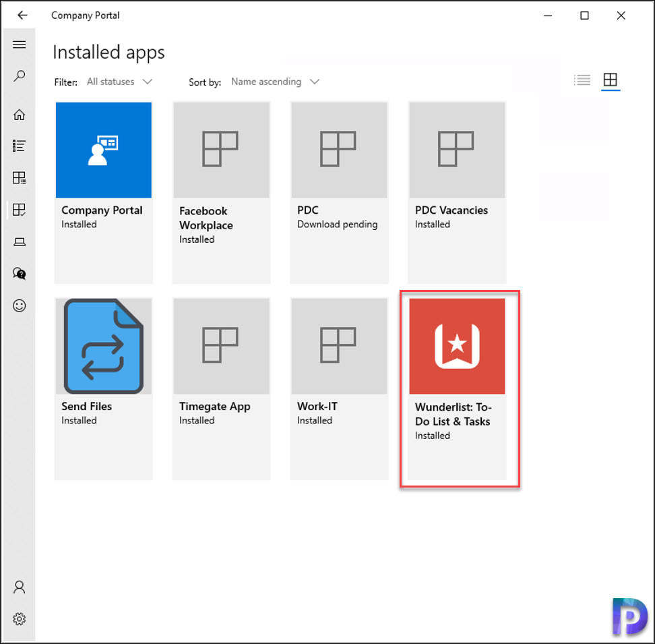Select the installed apps sidebar icon
The height and width of the screenshot is (644, 655).
tap(20, 210)
